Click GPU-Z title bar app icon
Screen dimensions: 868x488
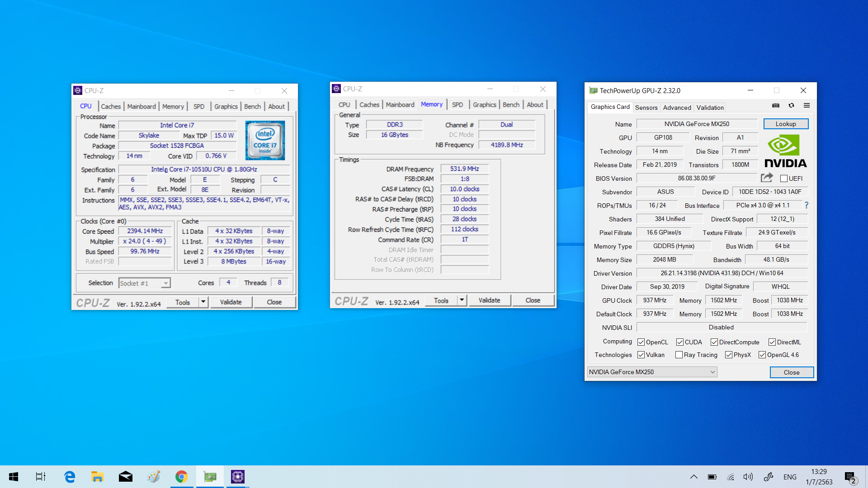[593, 90]
